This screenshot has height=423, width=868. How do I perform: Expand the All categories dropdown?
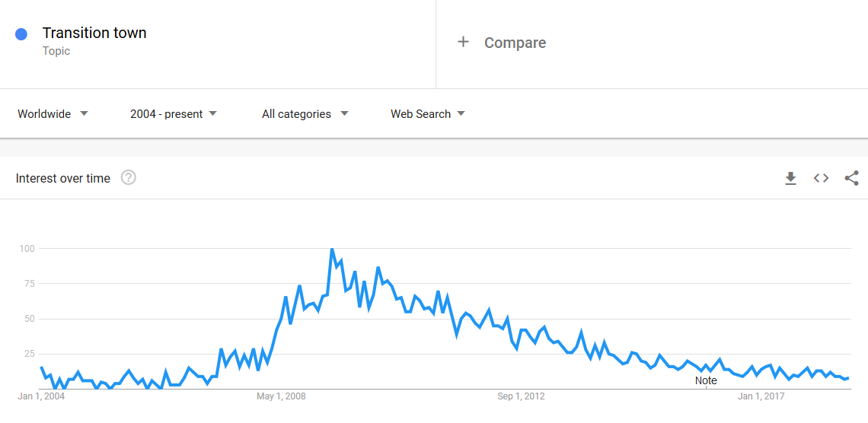coord(305,114)
